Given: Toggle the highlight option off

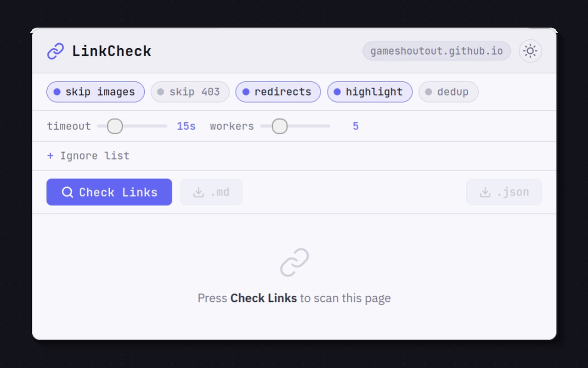Looking at the screenshot, I should (x=369, y=92).
